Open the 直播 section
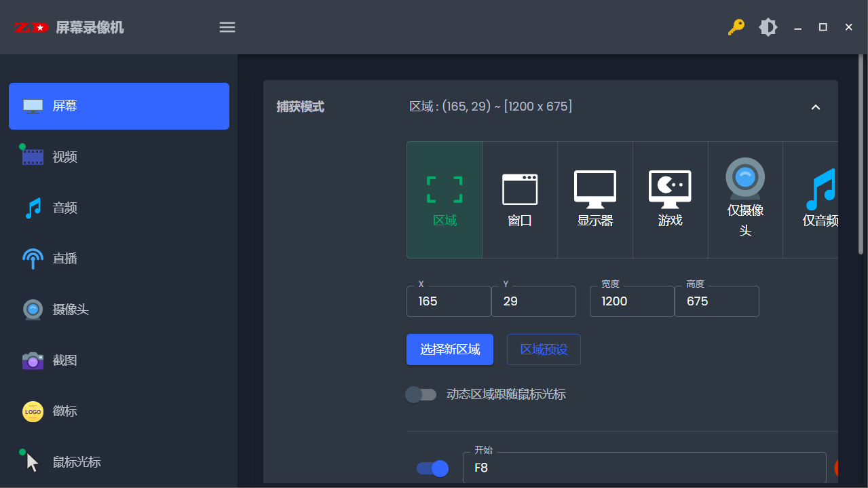 tap(65, 259)
